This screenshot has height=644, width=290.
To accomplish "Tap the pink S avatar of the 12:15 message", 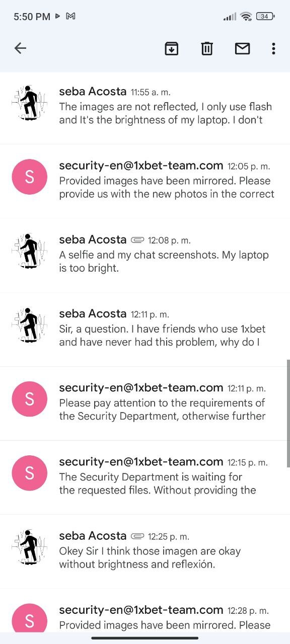I will (x=29, y=473).
